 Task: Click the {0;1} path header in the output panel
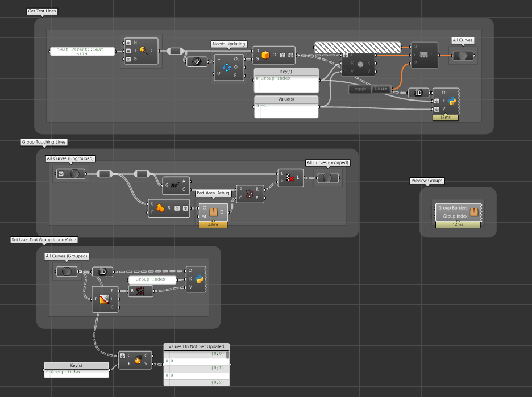[218, 368]
